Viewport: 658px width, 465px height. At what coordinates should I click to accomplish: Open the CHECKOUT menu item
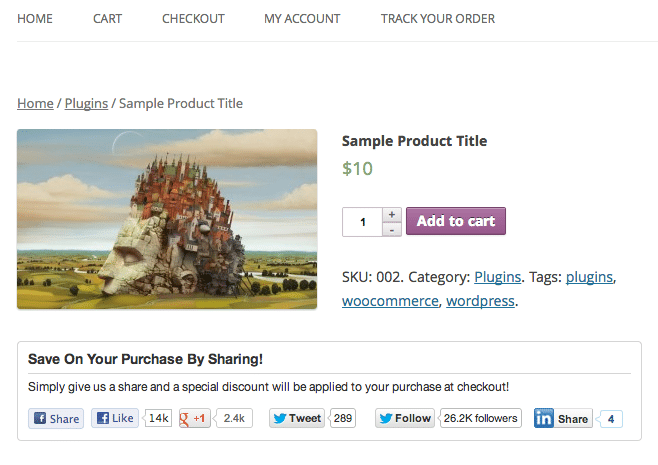tap(193, 19)
